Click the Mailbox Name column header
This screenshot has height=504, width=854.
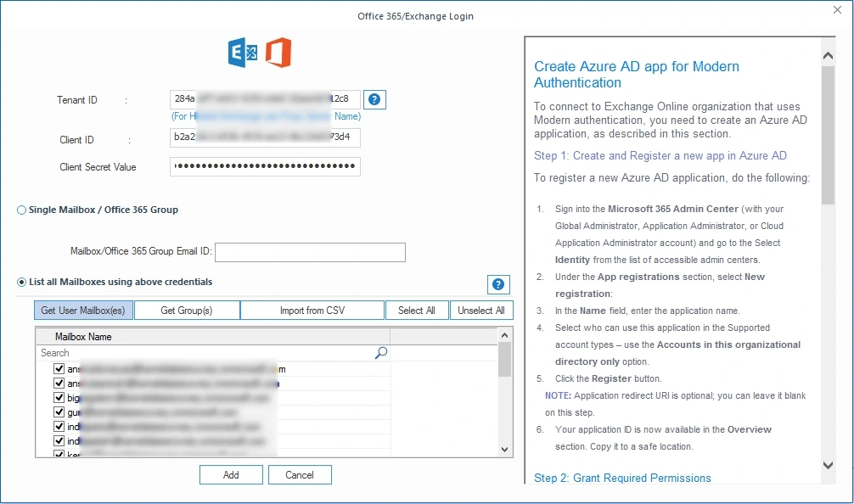point(213,337)
